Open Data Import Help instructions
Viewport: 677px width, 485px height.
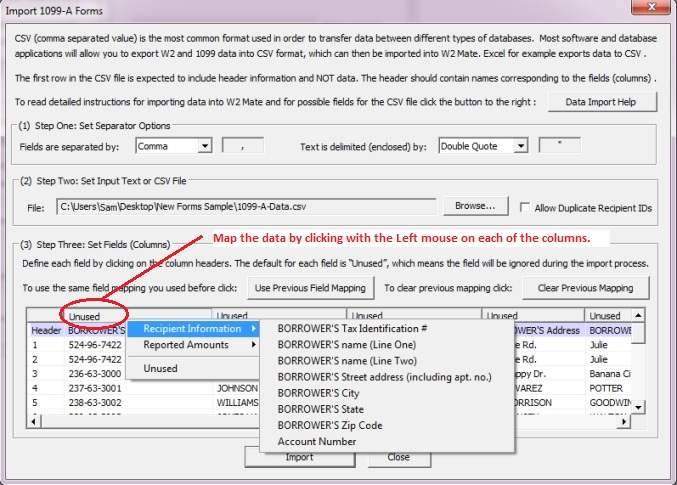pyautogui.click(x=602, y=102)
